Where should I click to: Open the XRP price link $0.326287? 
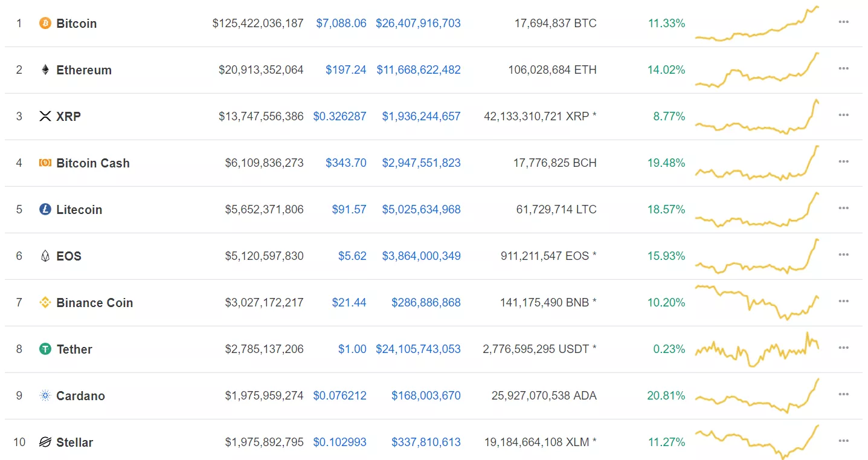(x=339, y=116)
